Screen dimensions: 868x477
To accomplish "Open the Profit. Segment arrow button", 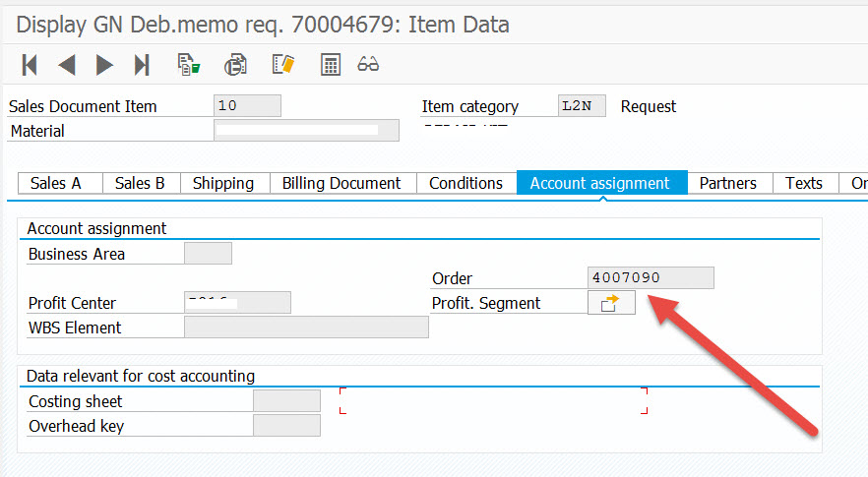I will (x=611, y=303).
